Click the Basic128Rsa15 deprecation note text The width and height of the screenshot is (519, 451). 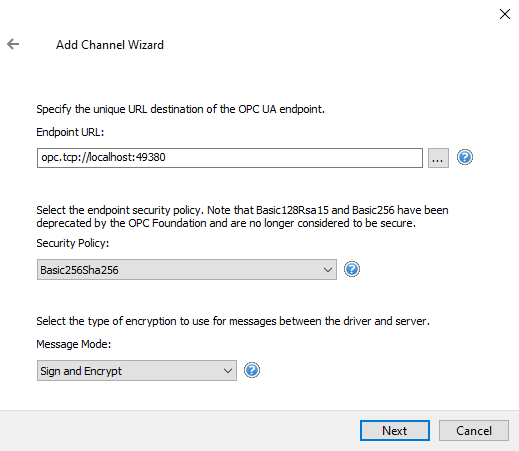(x=242, y=217)
